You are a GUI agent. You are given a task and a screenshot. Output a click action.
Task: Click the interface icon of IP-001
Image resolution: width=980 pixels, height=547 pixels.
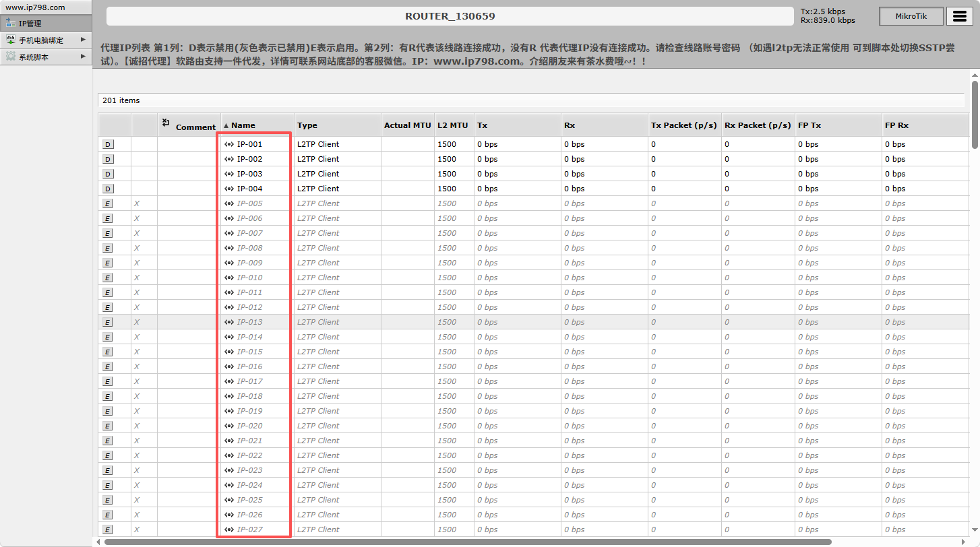[x=229, y=144]
